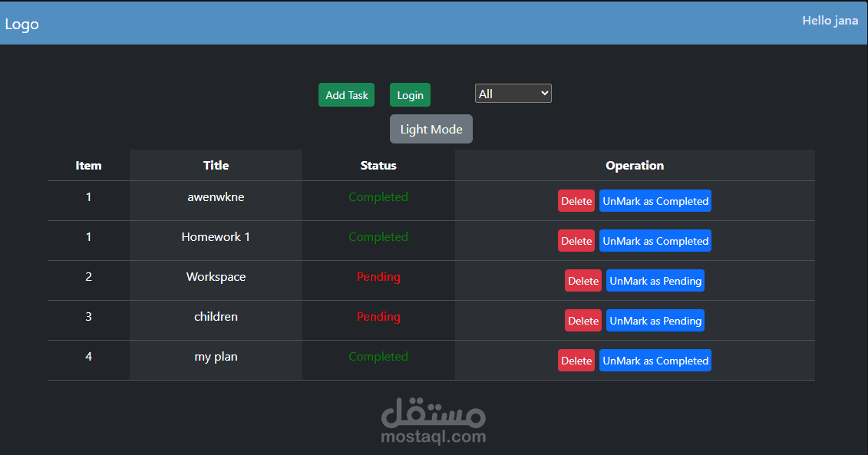Click UnMark as Pending for Workspace
The image size is (868, 455).
click(x=655, y=281)
